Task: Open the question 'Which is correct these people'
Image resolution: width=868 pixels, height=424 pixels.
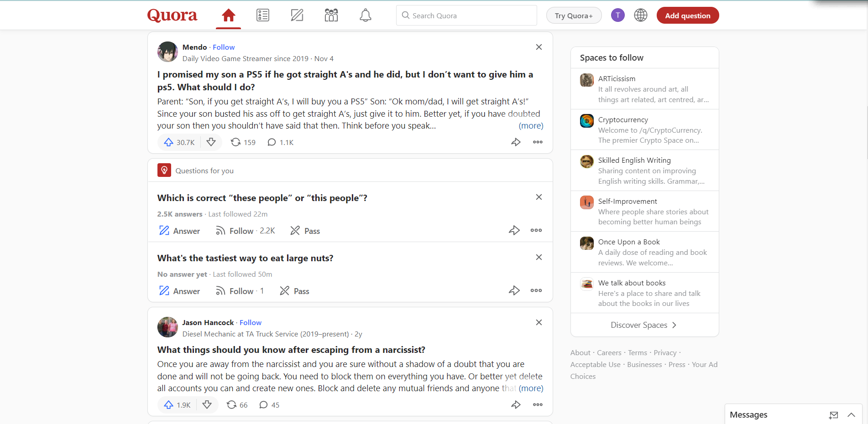Action: click(262, 198)
